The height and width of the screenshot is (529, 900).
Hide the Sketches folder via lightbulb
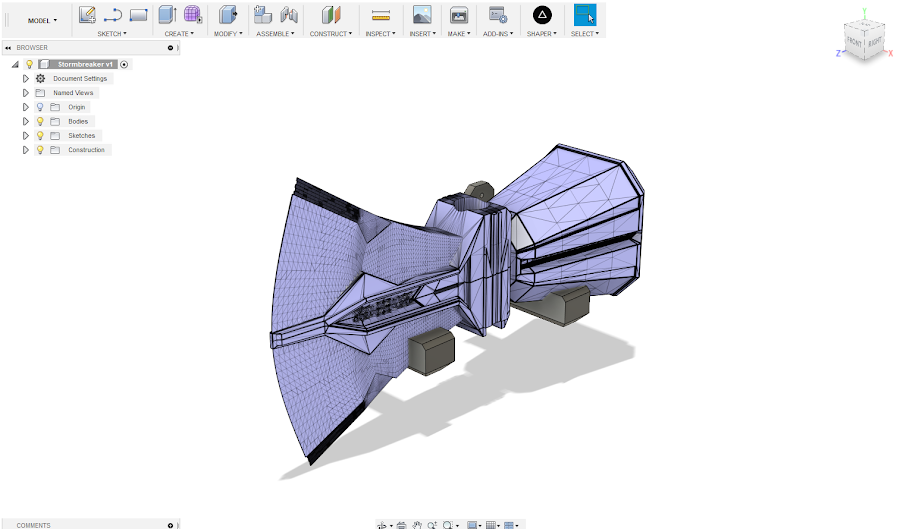tap(40, 136)
